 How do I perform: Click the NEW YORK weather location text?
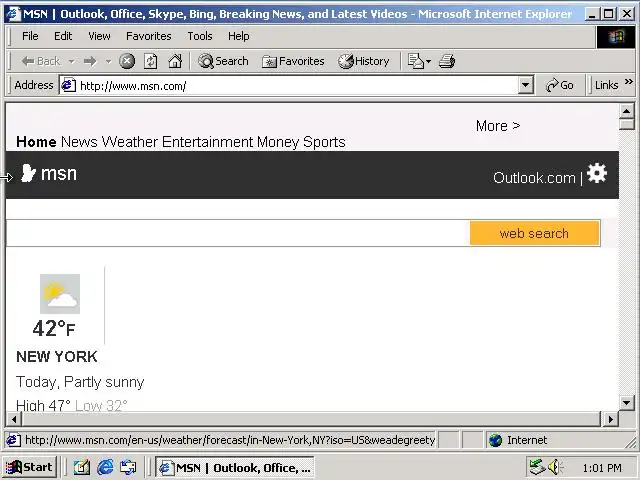tap(57, 357)
